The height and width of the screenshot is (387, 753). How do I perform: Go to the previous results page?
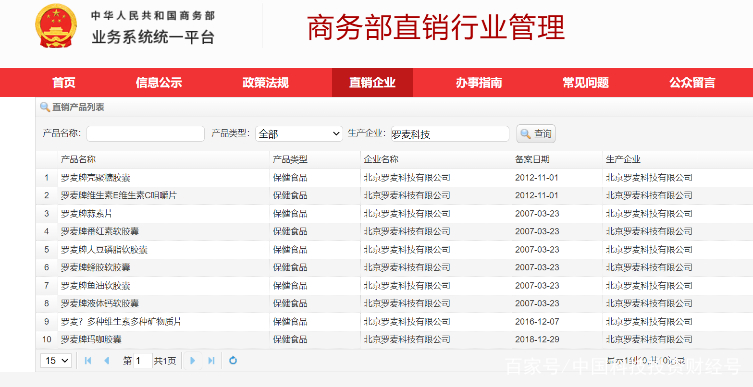[x=107, y=361]
